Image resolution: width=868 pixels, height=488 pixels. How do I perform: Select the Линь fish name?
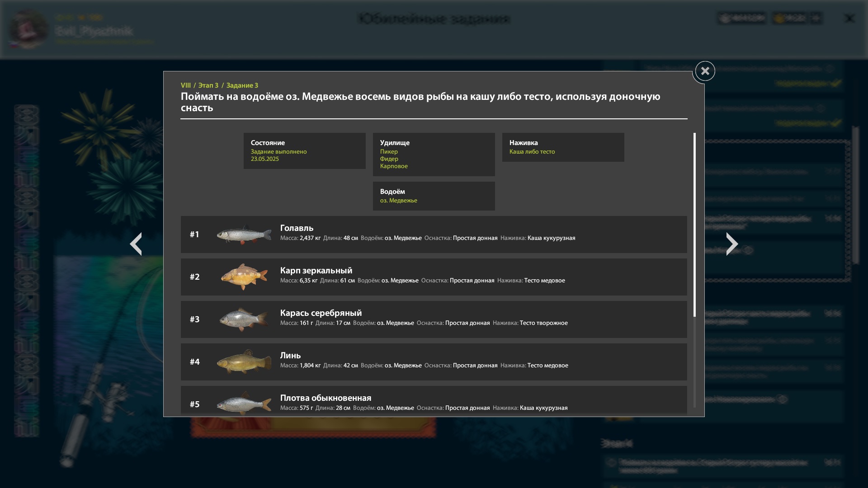(290, 356)
